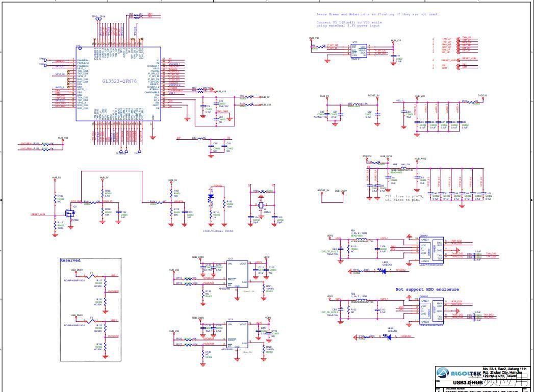Click the Y2 crystal symbol

[261, 205]
